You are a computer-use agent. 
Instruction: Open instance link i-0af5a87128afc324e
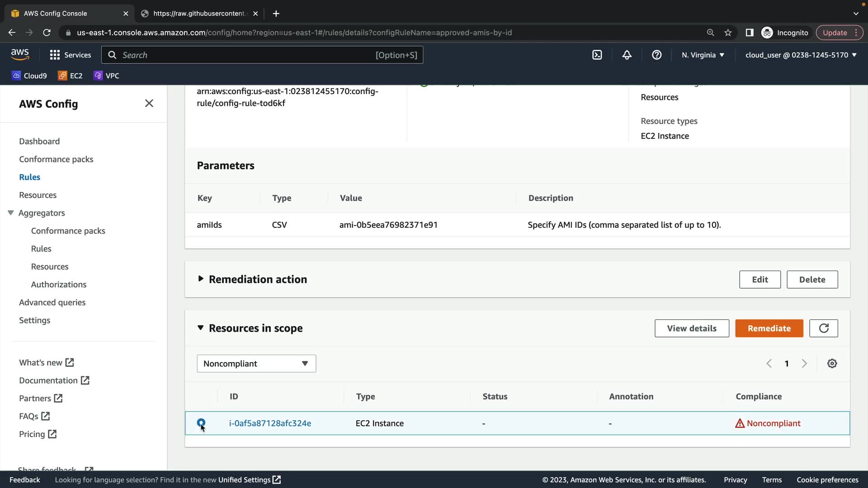coord(270,423)
